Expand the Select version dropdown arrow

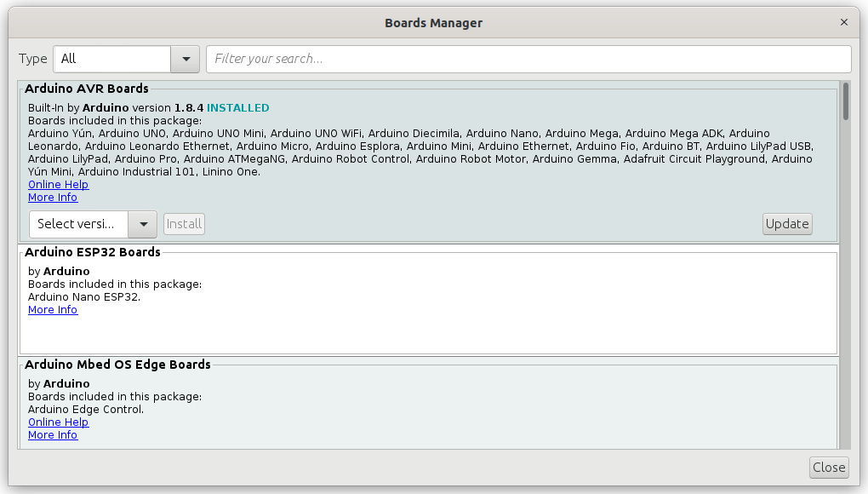[143, 224]
